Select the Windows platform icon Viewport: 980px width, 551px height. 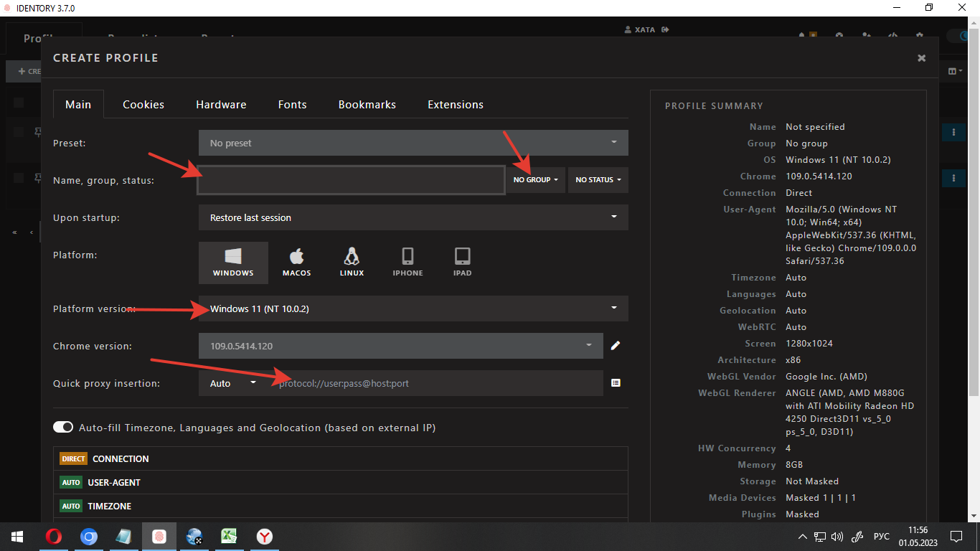click(x=233, y=263)
